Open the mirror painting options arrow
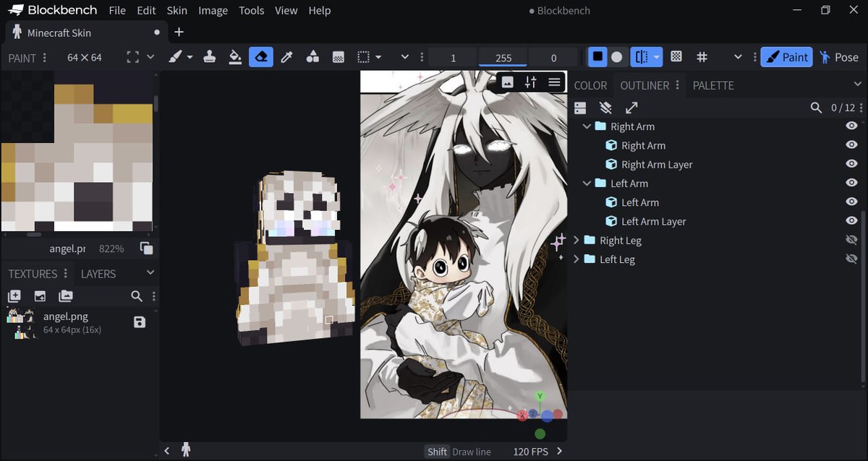The image size is (868, 461). (657, 57)
